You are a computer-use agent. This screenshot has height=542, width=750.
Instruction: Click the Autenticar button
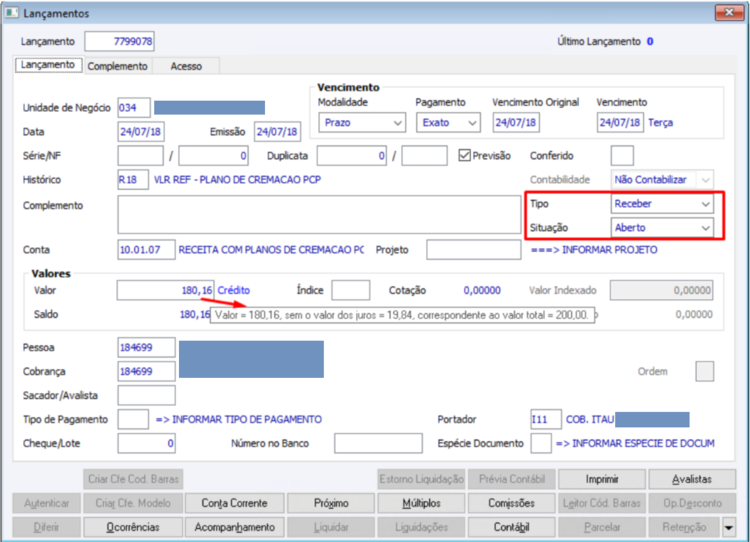click(x=46, y=503)
